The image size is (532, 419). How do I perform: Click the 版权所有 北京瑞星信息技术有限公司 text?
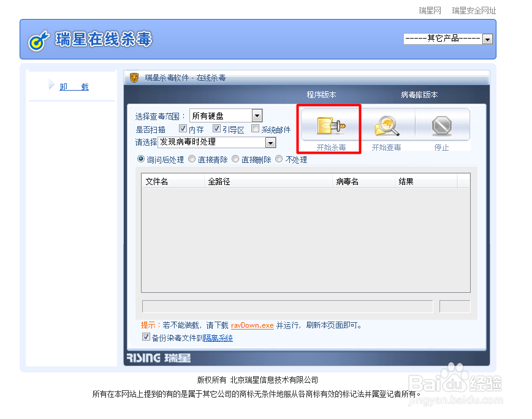tap(257, 380)
